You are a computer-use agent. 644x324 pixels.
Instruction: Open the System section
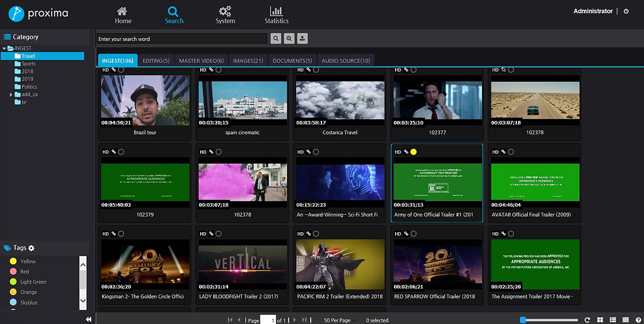[225, 15]
